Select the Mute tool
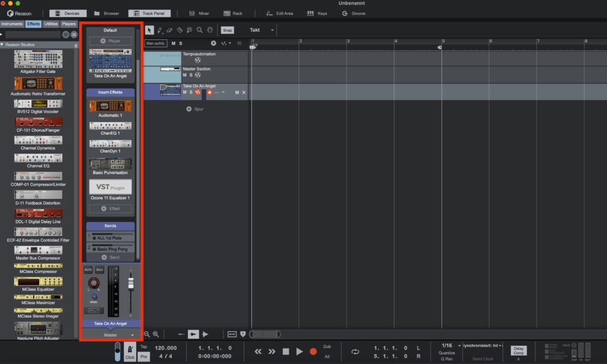Screen dimensions: 607x364 click(x=189, y=30)
